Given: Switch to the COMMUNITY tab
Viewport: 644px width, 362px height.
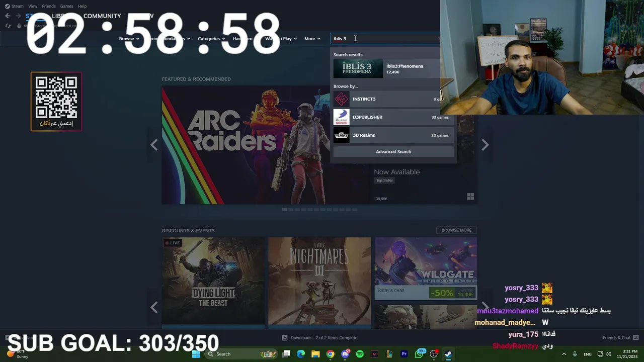Looking at the screenshot, I should click(x=102, y=16).
